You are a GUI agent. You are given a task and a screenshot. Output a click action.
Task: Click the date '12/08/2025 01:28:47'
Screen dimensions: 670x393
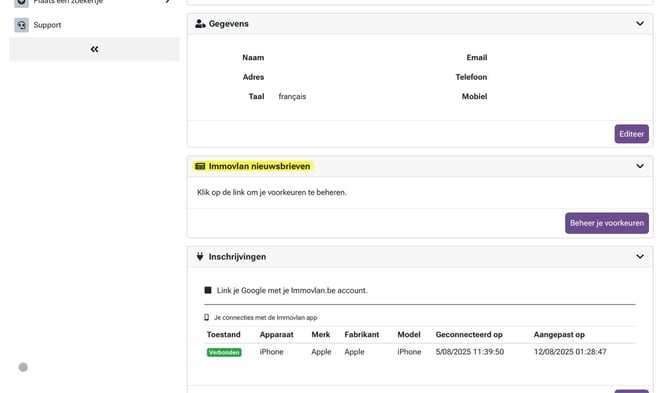(x=570, y=352)
